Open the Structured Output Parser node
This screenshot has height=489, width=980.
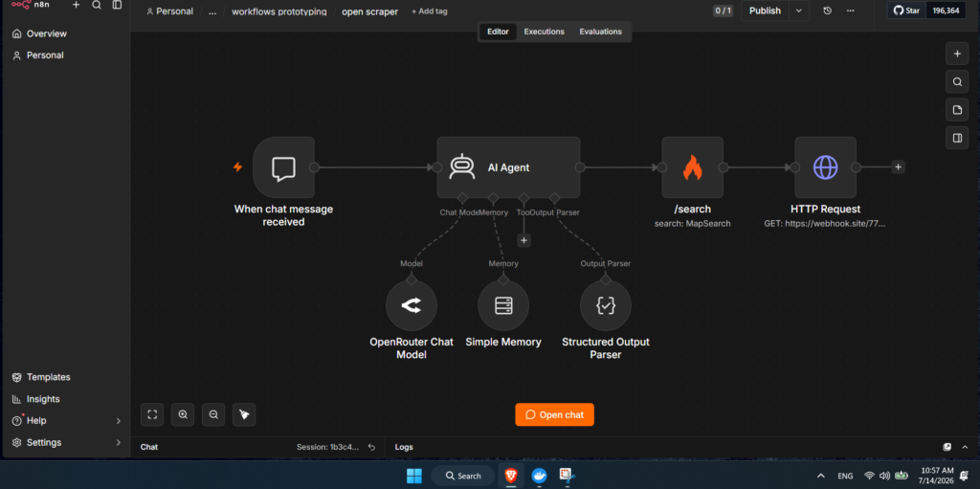point(606,305)
